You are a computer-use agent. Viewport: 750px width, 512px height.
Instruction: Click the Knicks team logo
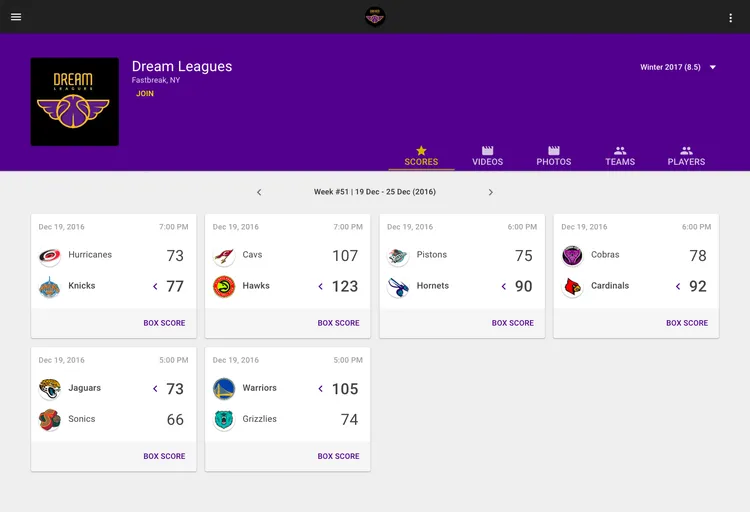tap(49, 287)
